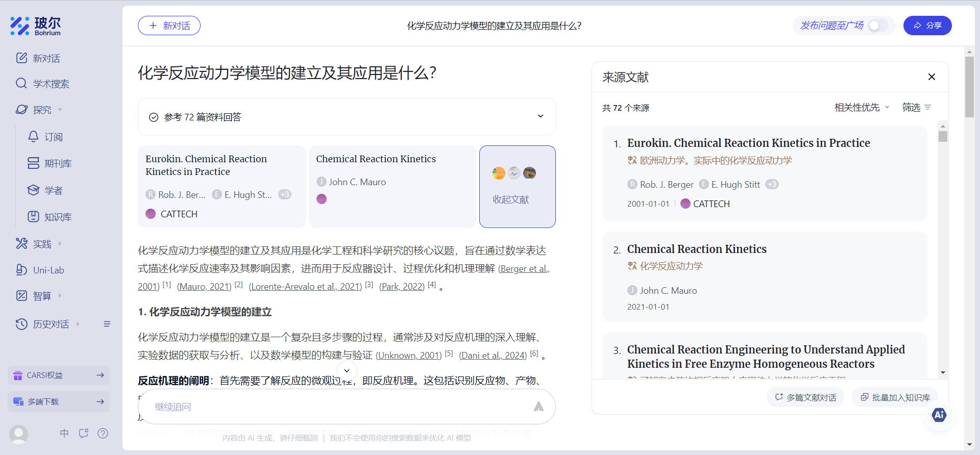Screen dimensions: 980x455
Task: Open 期刊库 in the sidebar
Action: [58, 163]
